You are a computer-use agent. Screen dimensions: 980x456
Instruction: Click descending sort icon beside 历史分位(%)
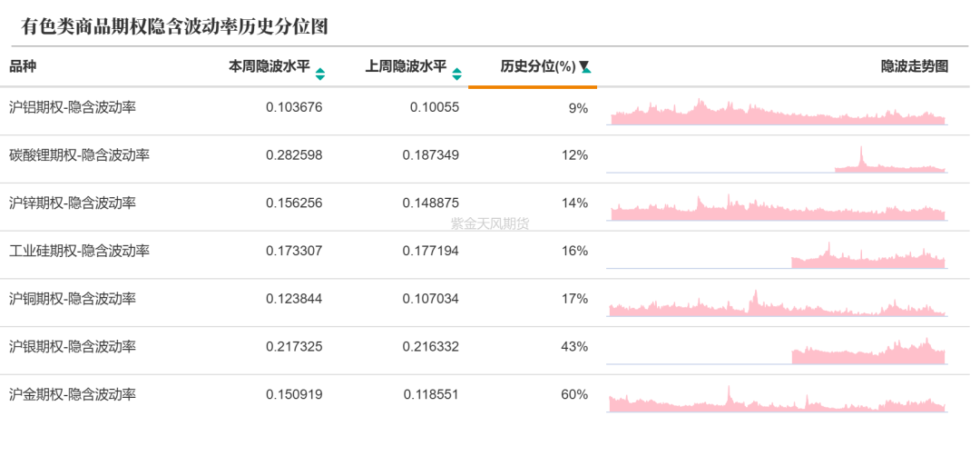coord(585,67)
